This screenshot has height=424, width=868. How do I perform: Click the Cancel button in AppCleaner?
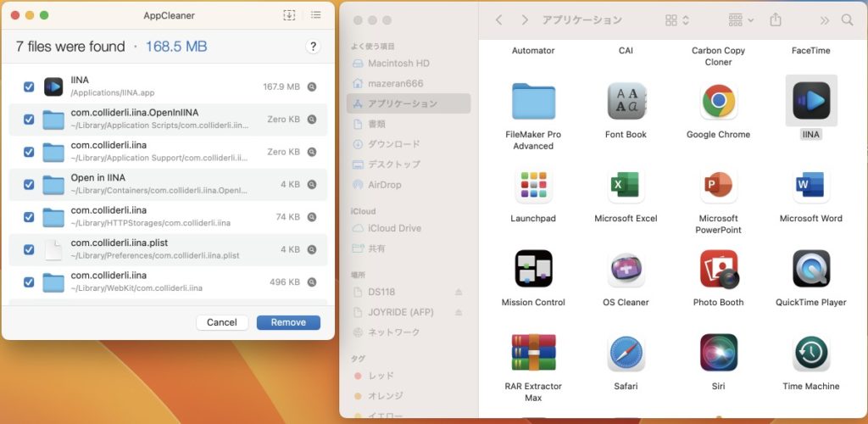[222, 323]
